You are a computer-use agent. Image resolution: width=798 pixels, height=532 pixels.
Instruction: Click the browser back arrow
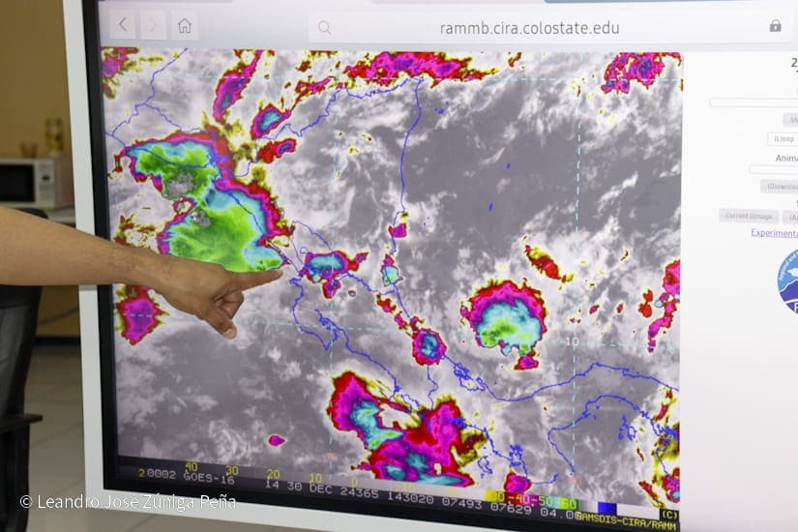tap(123, 26)
